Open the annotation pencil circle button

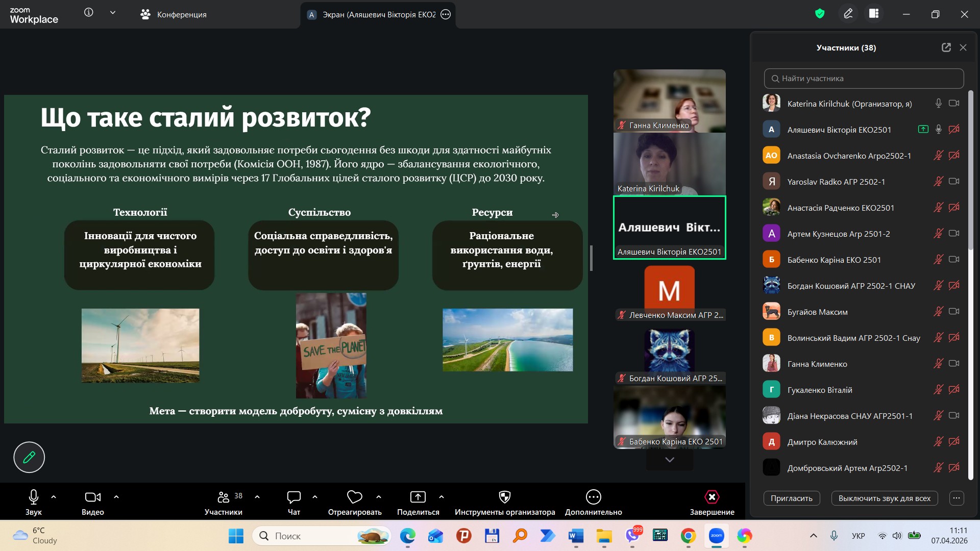(x=29, y=457)
